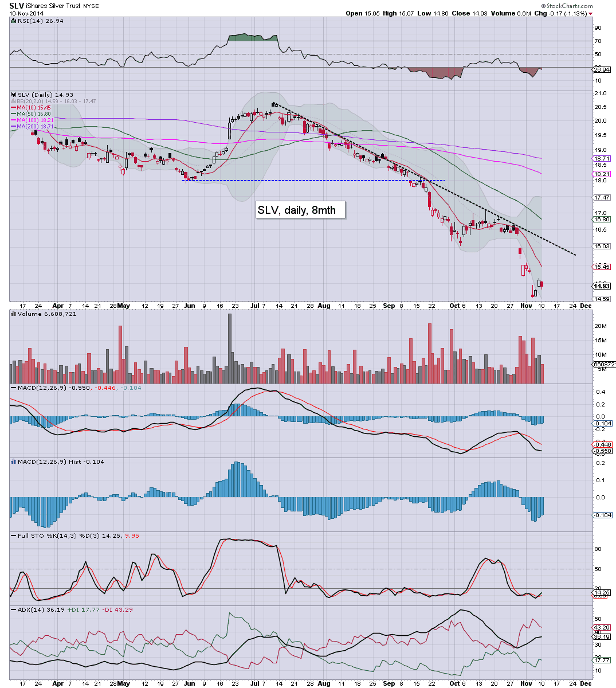Click the 'SLV, daily, 8mth' annotation box
616x688 pixels.
click(300, 210)
